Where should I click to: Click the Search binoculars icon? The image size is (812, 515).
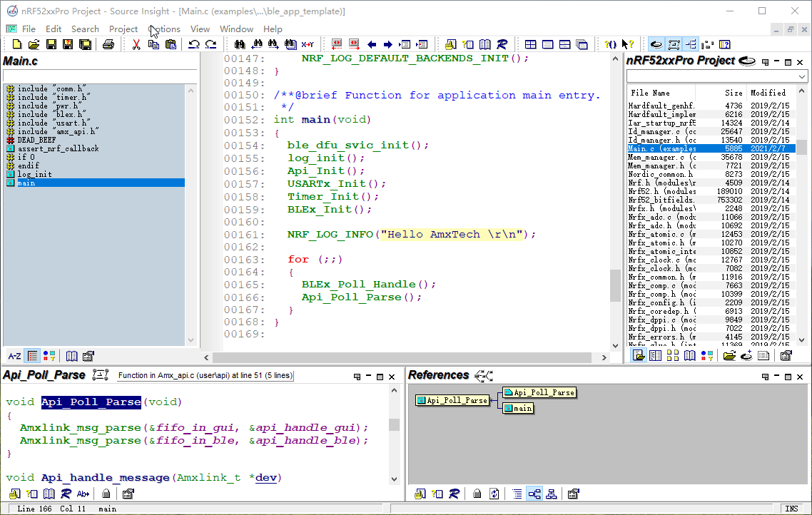pyautogui.click(x=239, y=44)
